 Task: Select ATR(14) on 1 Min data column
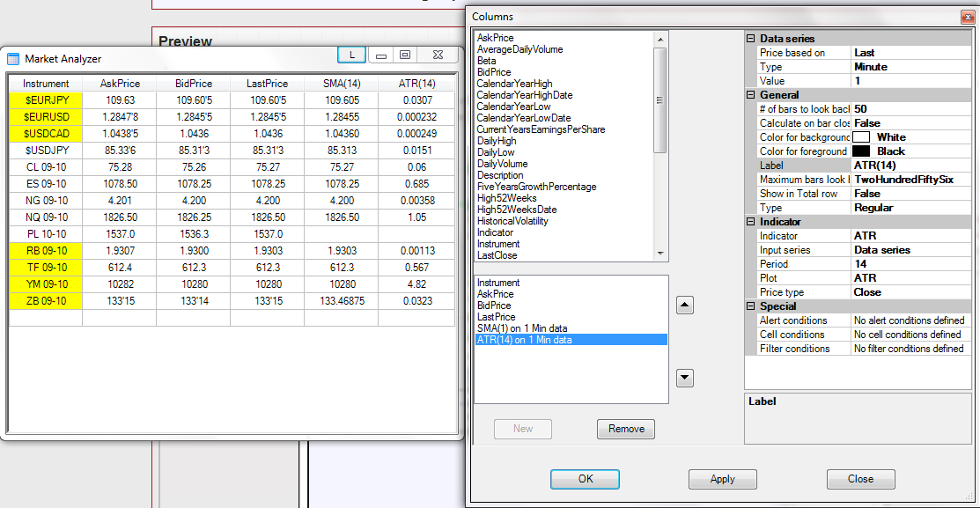pyautogui.click(x=571, y=340)
